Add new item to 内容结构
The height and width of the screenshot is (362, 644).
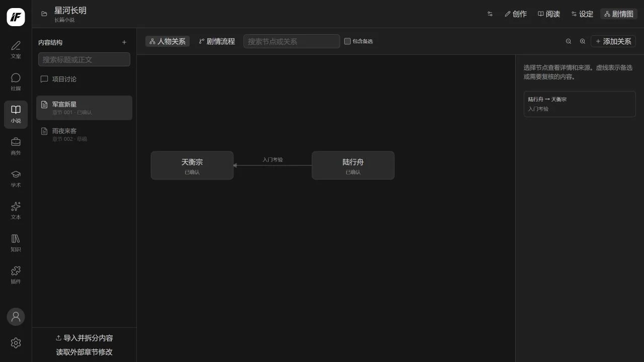coord(124,42)
